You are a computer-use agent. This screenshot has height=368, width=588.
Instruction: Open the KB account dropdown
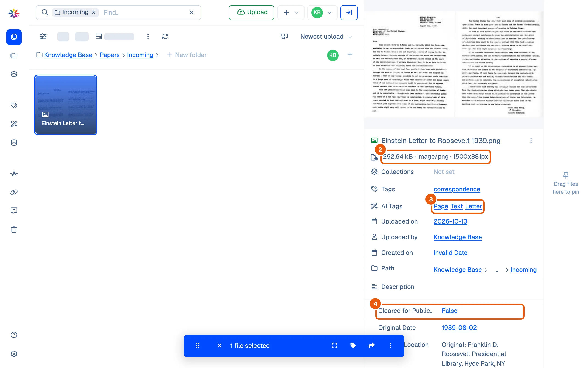(x=322, y=12)
